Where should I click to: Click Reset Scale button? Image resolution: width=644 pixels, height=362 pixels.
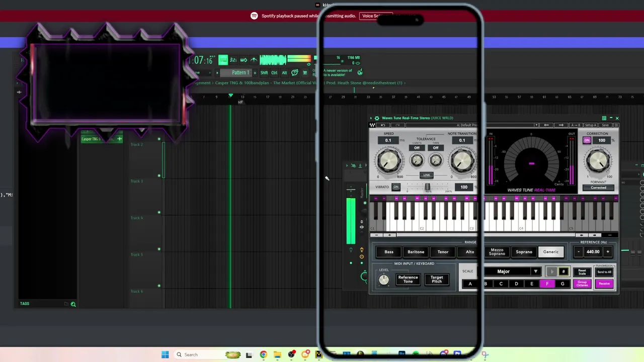(582, 271)
